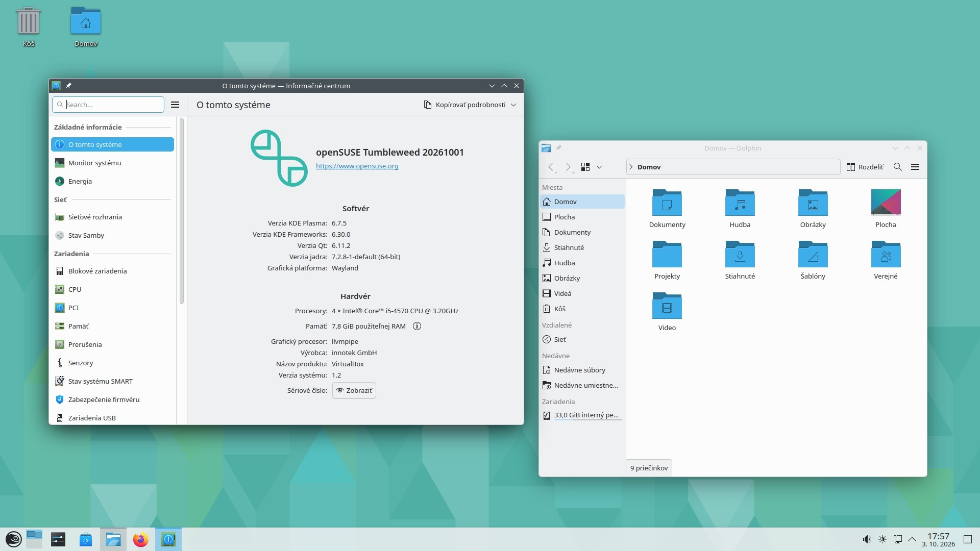This screenshot has width=980, height=551.
Task: Open the opensuse.org link
Action: [x=357, y=166]
